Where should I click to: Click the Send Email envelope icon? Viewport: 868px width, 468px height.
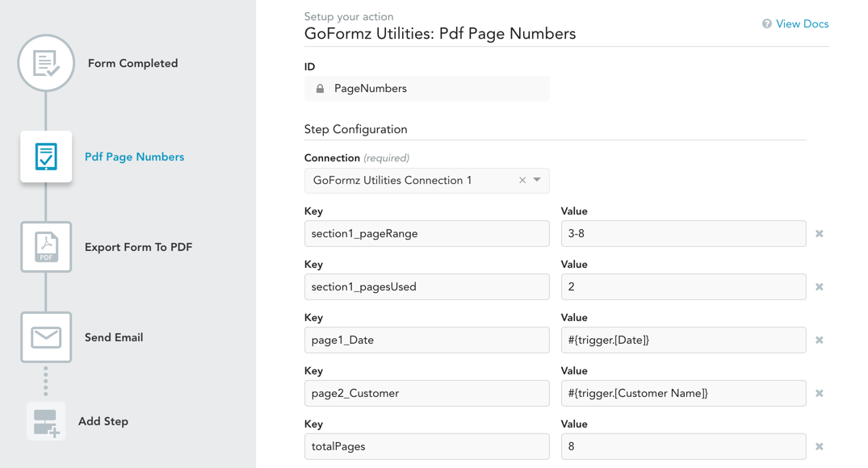point(46,337)
